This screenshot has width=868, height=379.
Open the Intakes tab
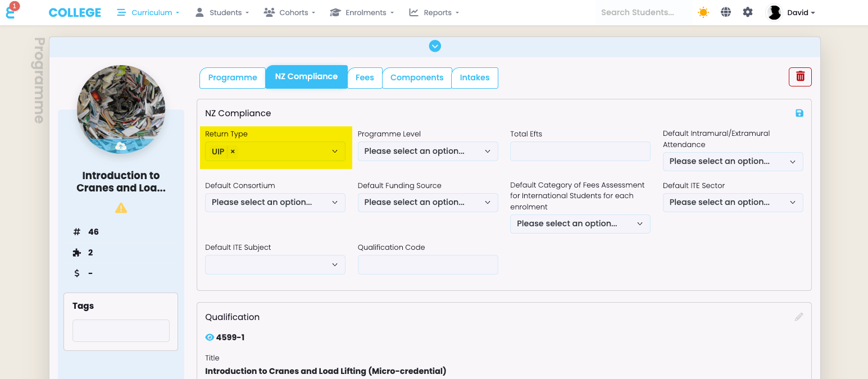point(475,77)
